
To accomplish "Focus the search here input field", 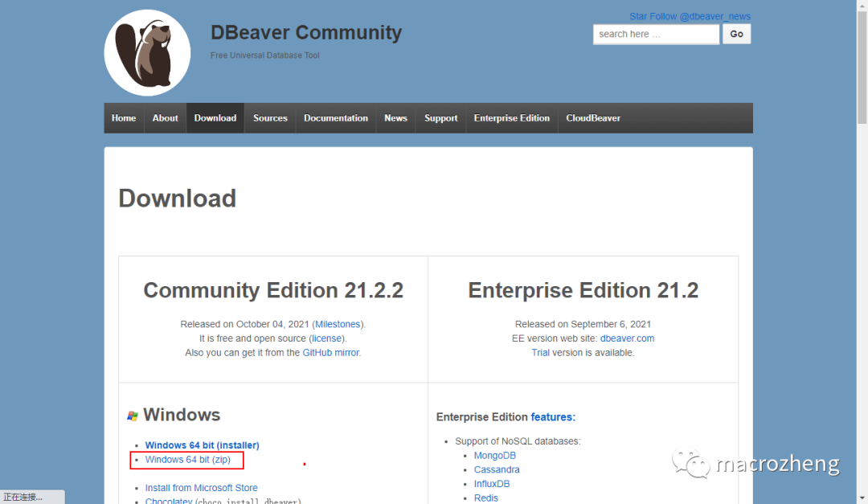I will coord(656,34).
